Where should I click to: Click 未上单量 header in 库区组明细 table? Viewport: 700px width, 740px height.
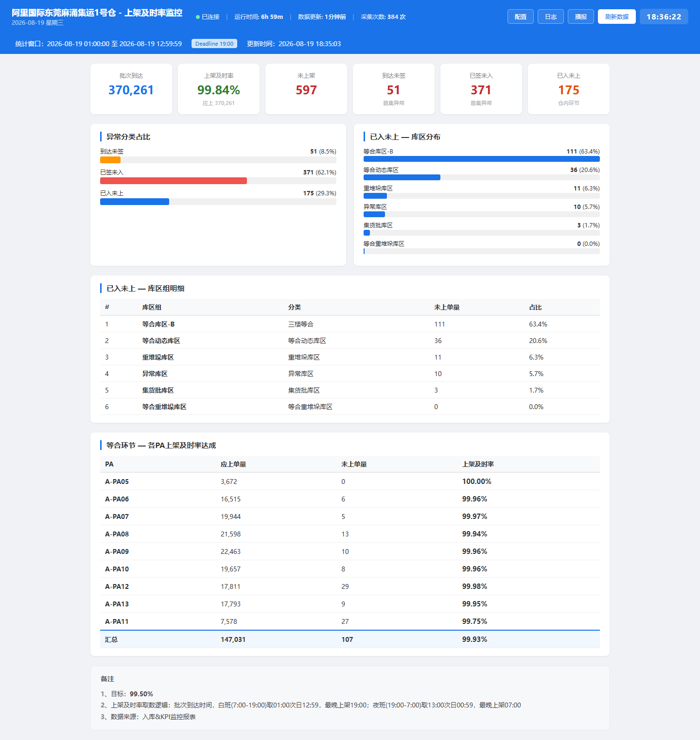[447, 307]
